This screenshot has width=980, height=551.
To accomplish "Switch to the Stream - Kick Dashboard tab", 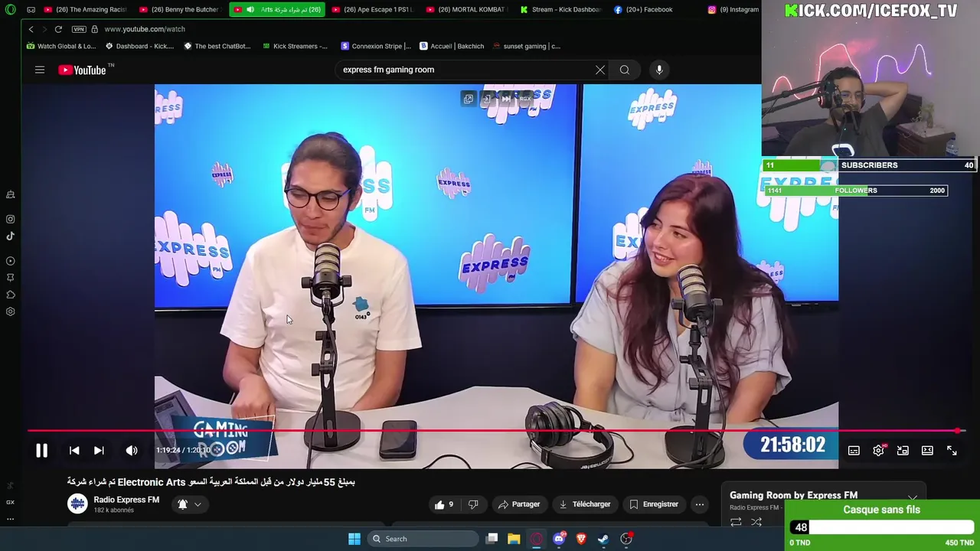I will click(x=561, y=9).
